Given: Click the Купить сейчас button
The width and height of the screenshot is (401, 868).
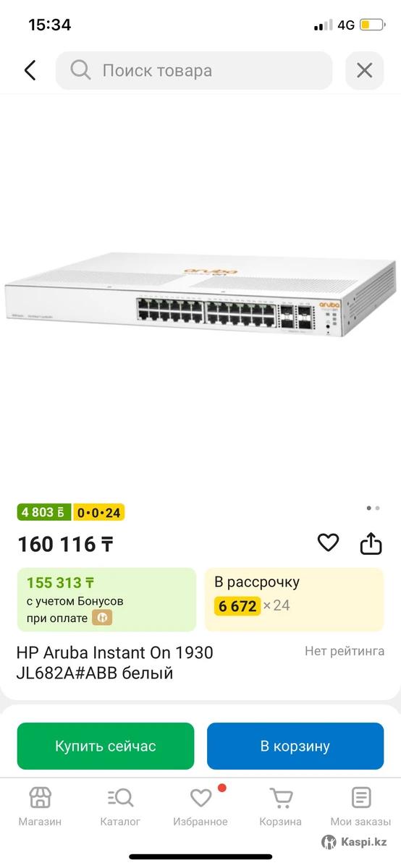Looking at the screenshot, I should (x=106, y=746).
